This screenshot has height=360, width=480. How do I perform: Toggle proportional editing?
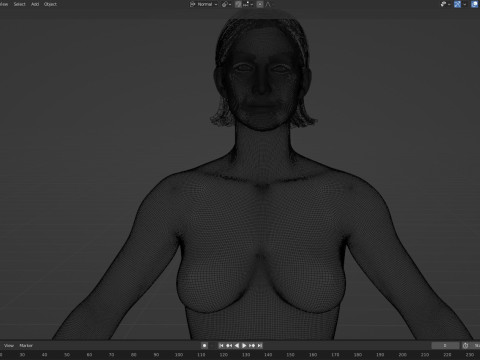pos(260,4)
